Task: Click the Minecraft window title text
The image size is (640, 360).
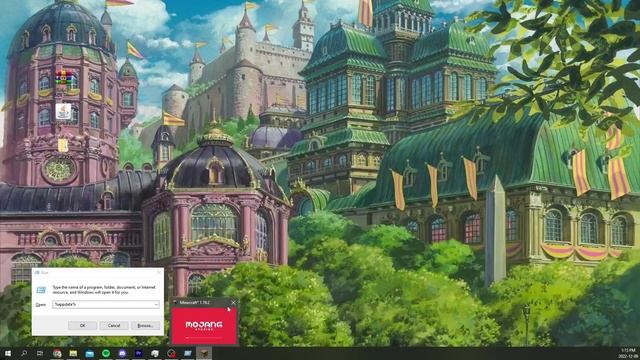Action: coord(195,302)
